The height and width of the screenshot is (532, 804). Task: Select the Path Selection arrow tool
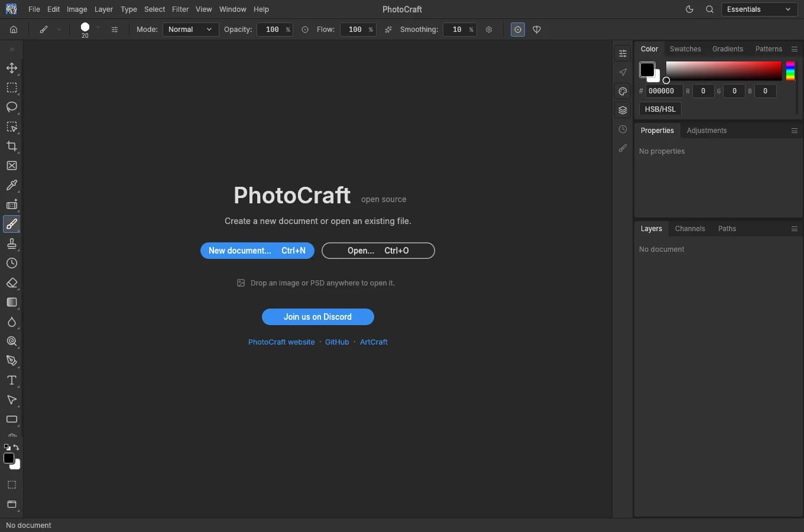coord(12,400)
